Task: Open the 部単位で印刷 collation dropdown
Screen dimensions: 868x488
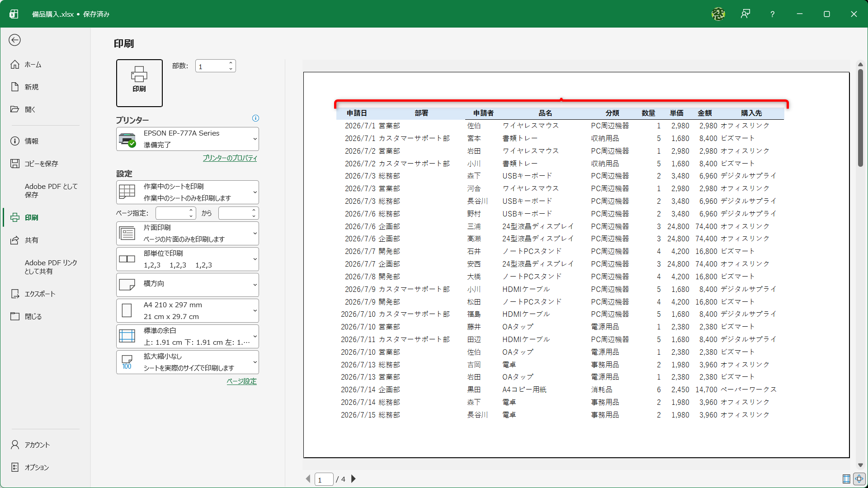Action: pyautogui.click(x=188, y=259)
